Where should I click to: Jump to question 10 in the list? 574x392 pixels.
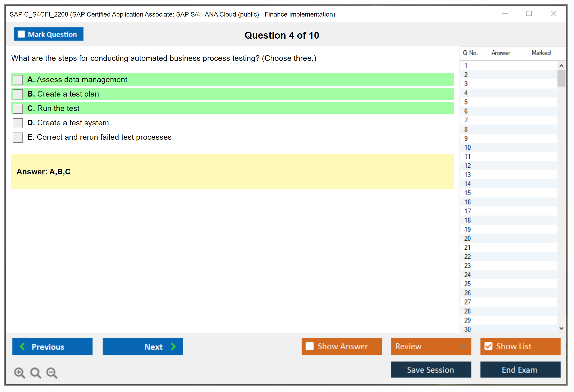[467, 147]
